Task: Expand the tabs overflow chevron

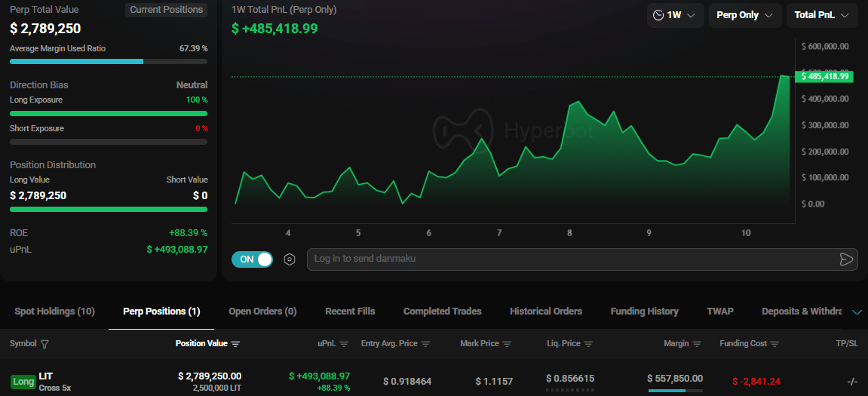Action: tap(857, 312)
